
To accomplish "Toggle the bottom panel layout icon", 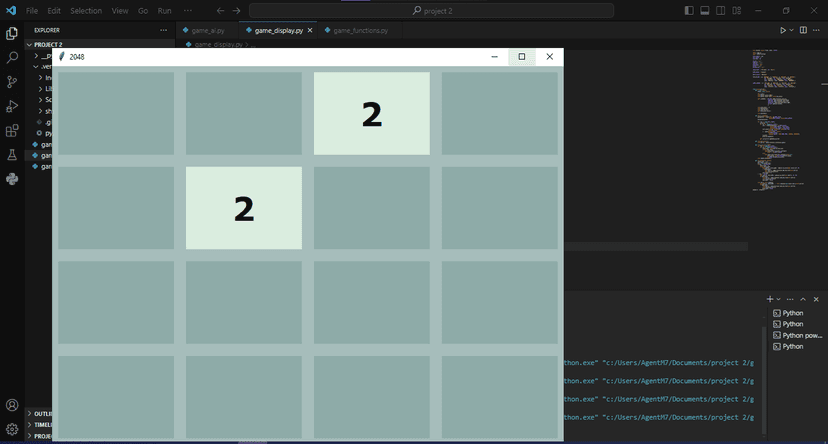I will tap(705, 11).
